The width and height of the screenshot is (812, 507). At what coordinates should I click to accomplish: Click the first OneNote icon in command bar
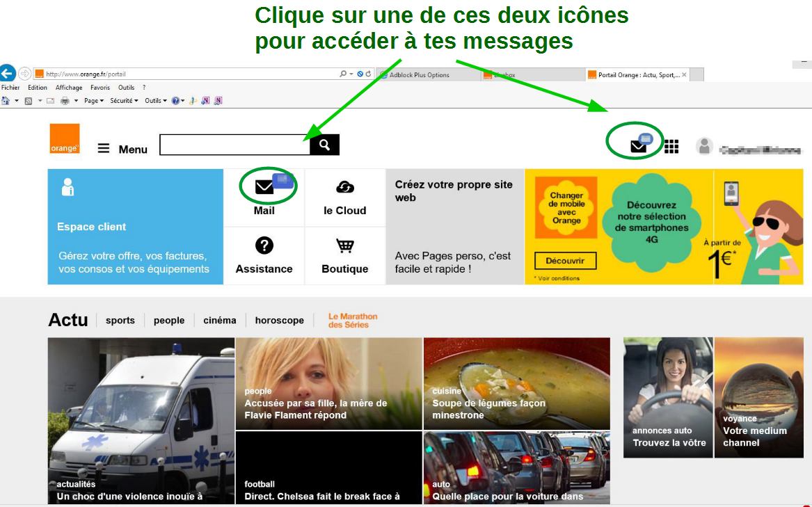coord(205,101)
